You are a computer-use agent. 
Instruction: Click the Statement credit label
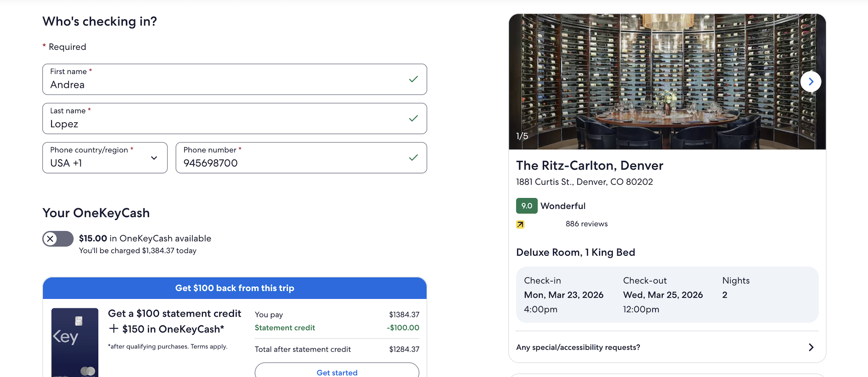[285, 328]
